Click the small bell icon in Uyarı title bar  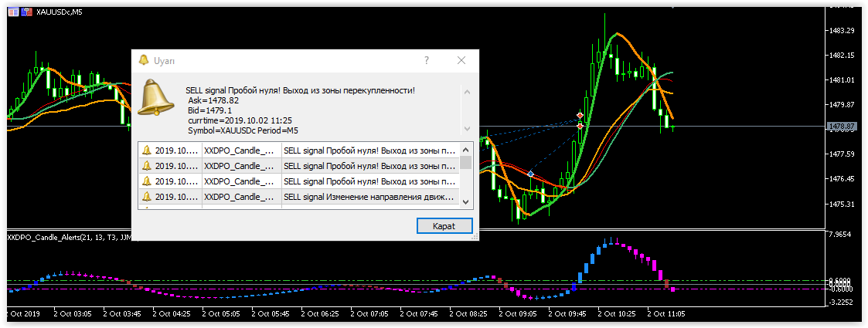pyautogui.click(x=144, y=60)
